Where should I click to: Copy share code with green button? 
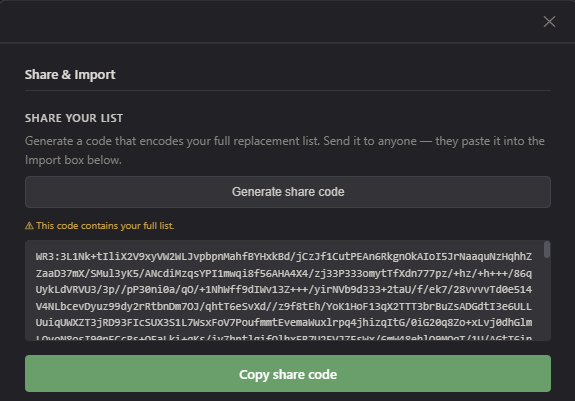click(288, 374)
